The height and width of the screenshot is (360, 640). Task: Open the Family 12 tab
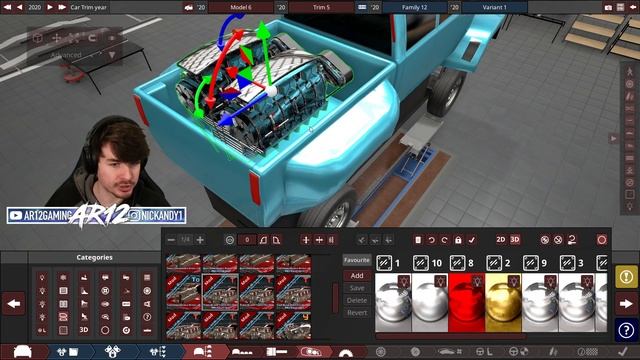point(414,7)
